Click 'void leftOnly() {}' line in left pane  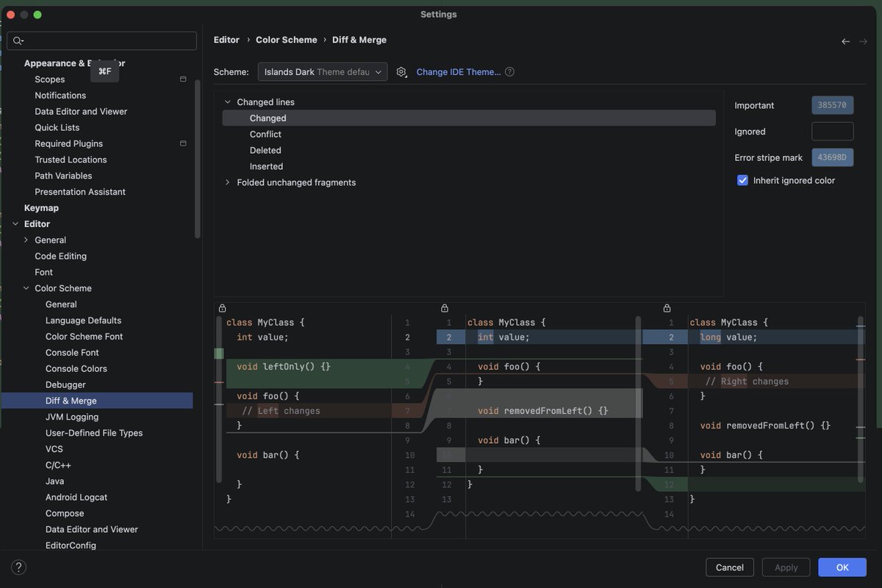284,367
